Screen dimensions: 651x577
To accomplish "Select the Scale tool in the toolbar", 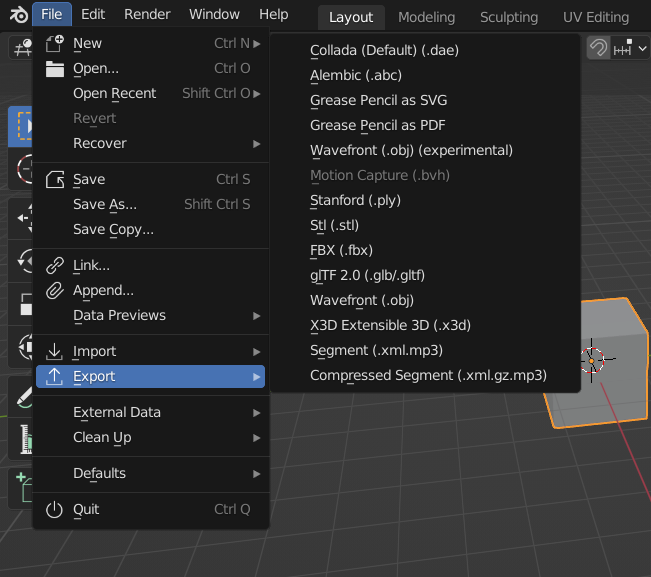I will tap(21, 304).
